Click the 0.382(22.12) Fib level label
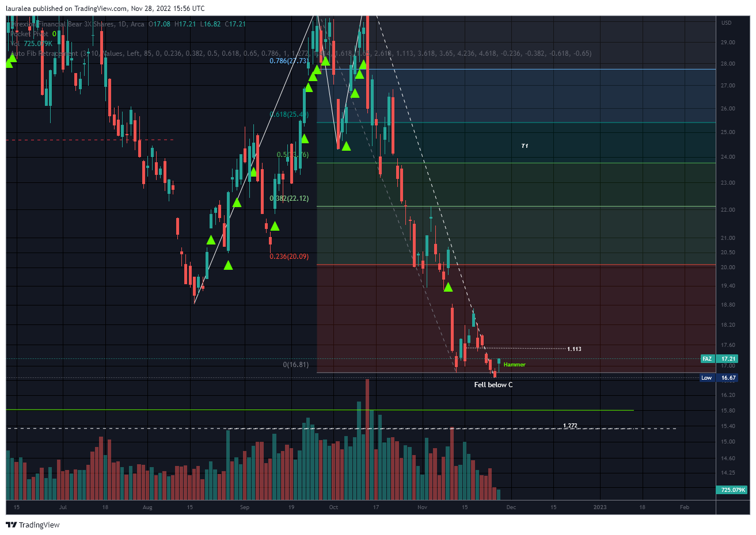This screenshot has height=535, width=756. pos(289,198)
